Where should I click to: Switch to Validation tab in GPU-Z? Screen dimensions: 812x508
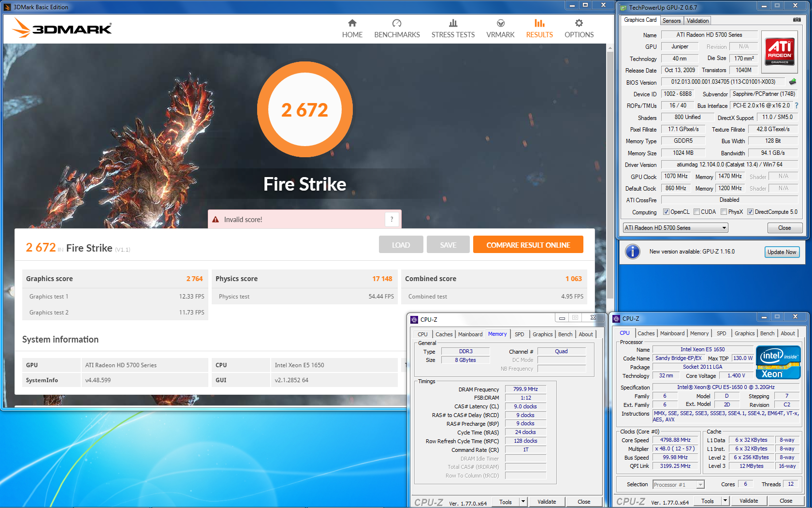697,21
